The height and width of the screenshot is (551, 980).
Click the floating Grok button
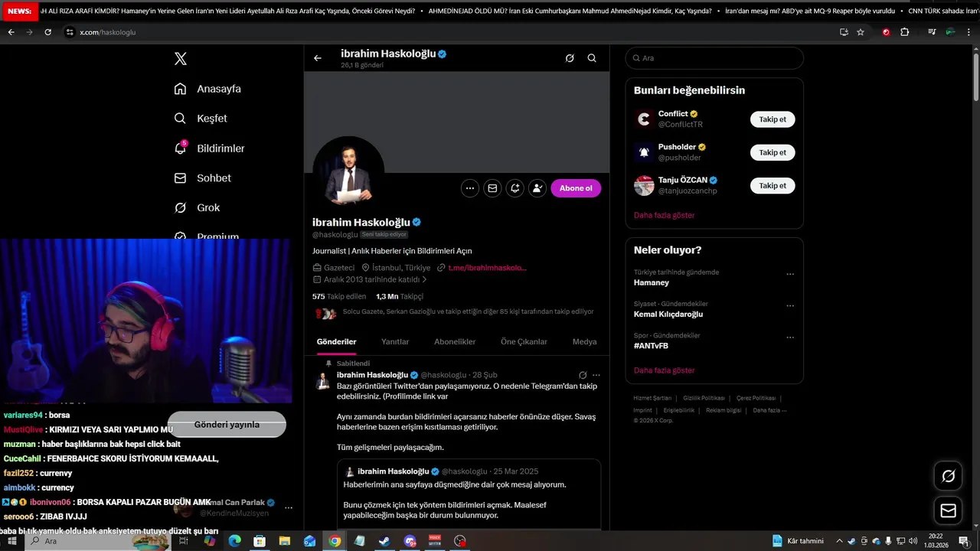(x=948, y=476)
